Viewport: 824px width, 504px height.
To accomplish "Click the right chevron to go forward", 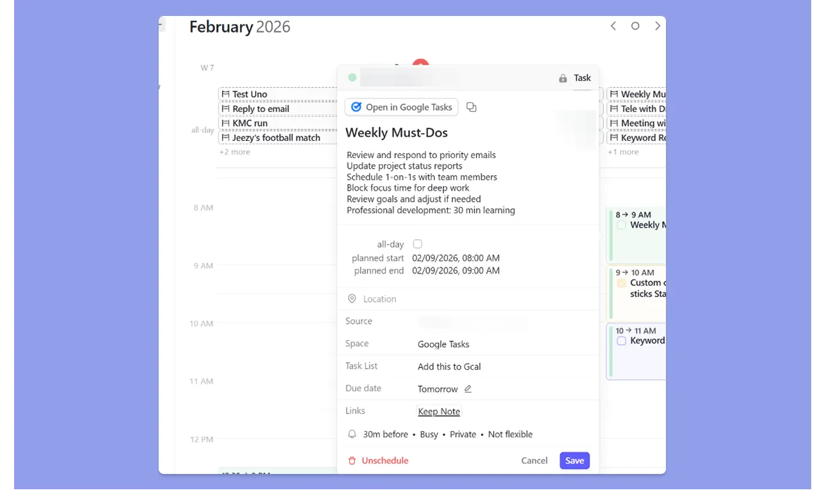I will tap(658, 26).
